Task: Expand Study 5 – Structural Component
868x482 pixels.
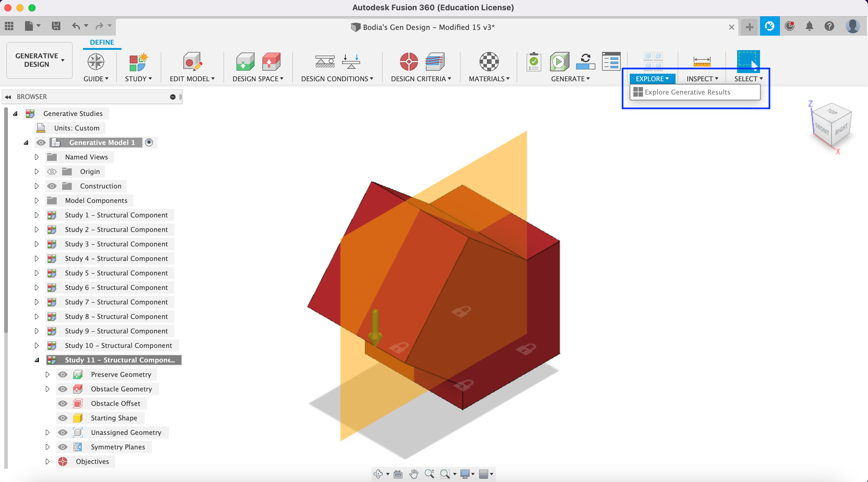Action: (x=37, y=273)
